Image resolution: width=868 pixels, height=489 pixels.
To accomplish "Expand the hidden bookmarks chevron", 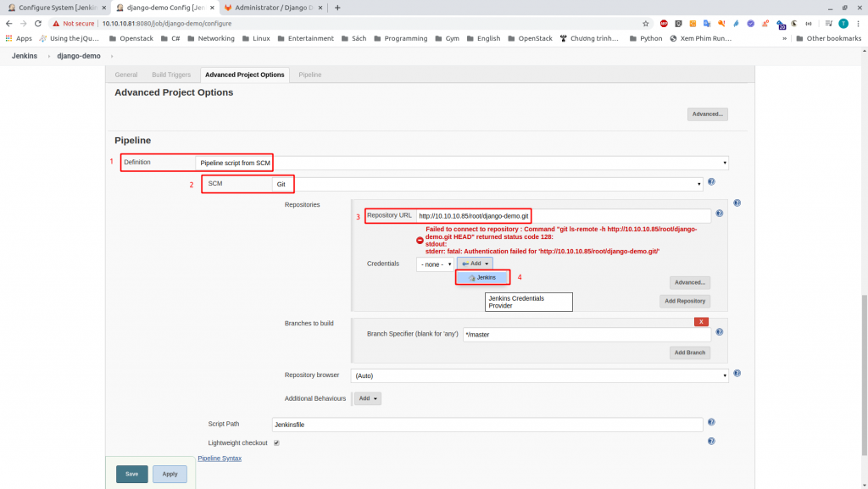I will [784, 38].
